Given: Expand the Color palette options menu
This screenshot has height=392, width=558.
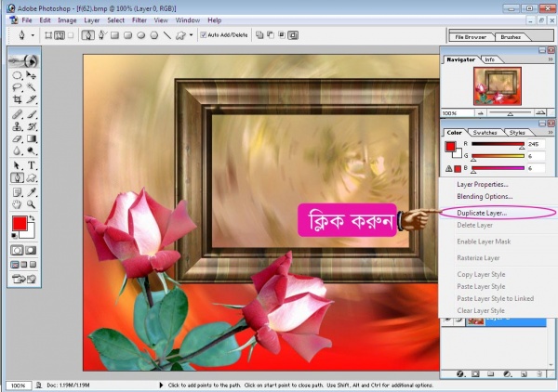Looking at the screenshot, I should 551,133.
